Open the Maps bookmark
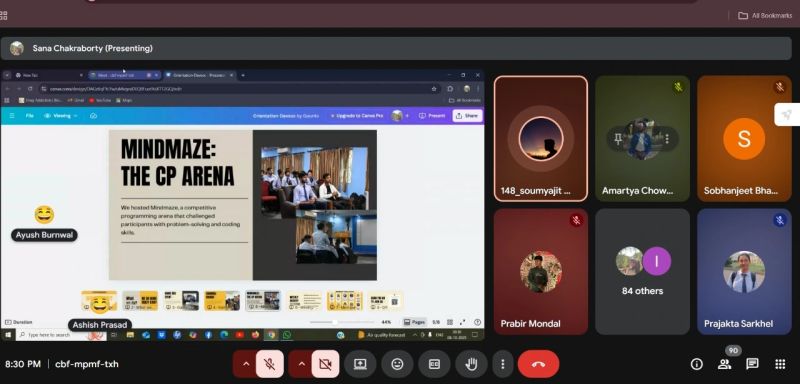800x384 pixels. 123,100
